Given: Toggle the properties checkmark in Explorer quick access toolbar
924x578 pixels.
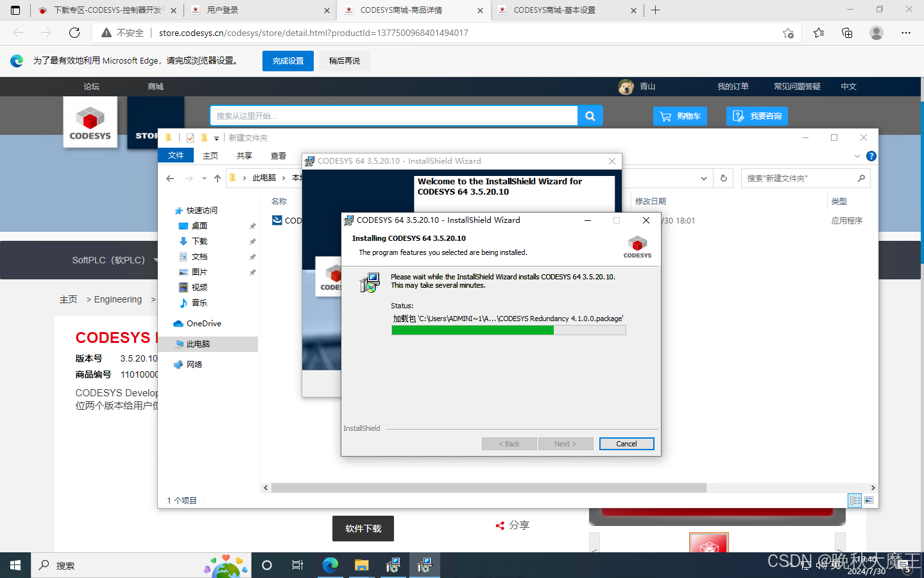Looking at the screenshot, I should point(191,137).
